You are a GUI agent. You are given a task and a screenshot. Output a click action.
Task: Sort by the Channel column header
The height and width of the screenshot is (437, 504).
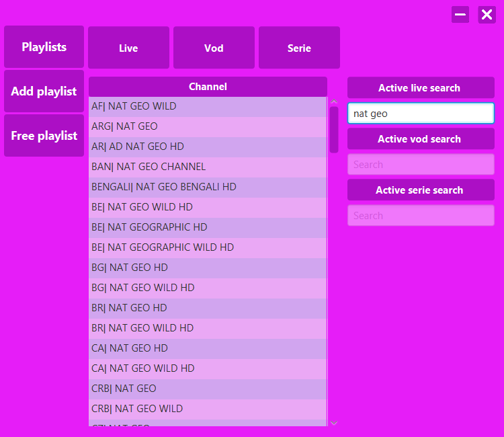point(208,87)
